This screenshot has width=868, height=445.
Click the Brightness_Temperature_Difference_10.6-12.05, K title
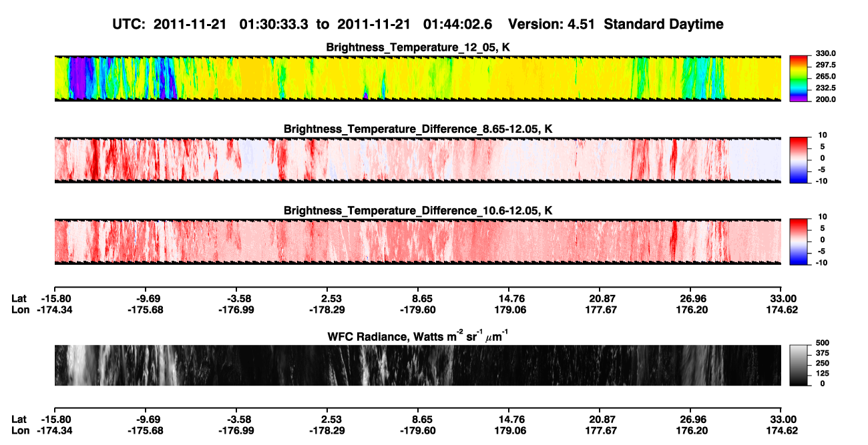click(419, 211)
